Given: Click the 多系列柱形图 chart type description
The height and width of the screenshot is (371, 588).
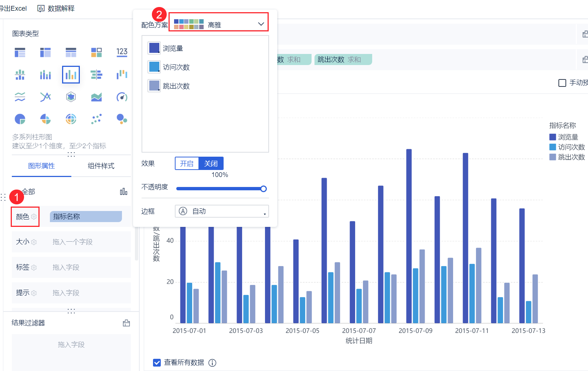Looking at the screenshot, I should click(32, 137).
